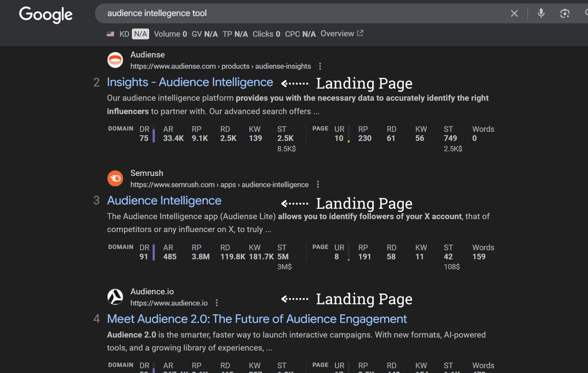Click the Google logo
588x373 pixels.
point(46,15)
